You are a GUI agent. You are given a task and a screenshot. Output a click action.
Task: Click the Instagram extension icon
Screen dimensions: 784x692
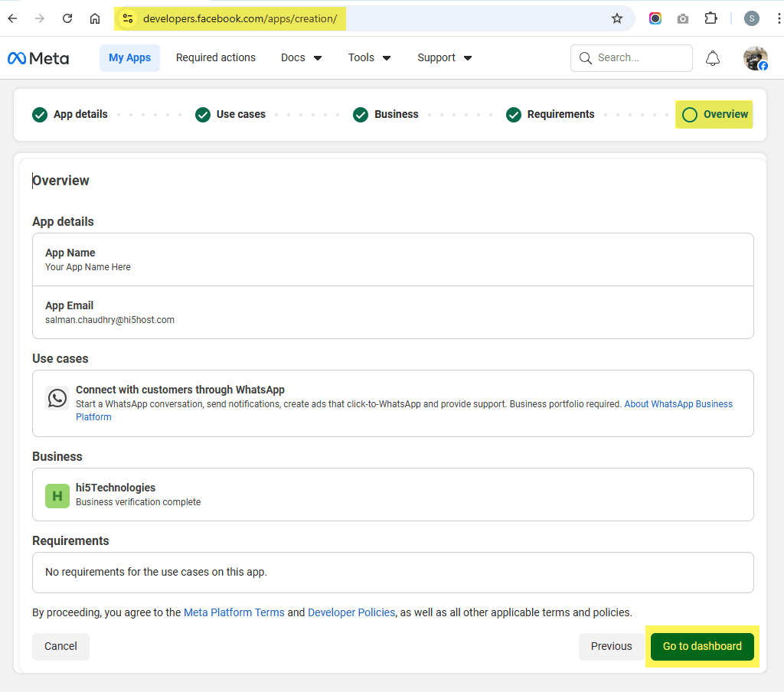655,18
